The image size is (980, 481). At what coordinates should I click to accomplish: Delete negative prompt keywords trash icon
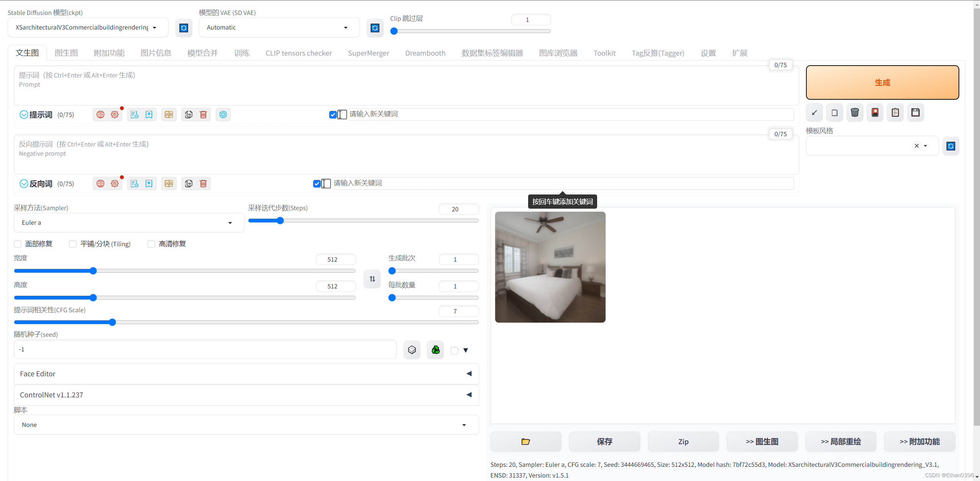pyautogui.click(x=203, y=183)
